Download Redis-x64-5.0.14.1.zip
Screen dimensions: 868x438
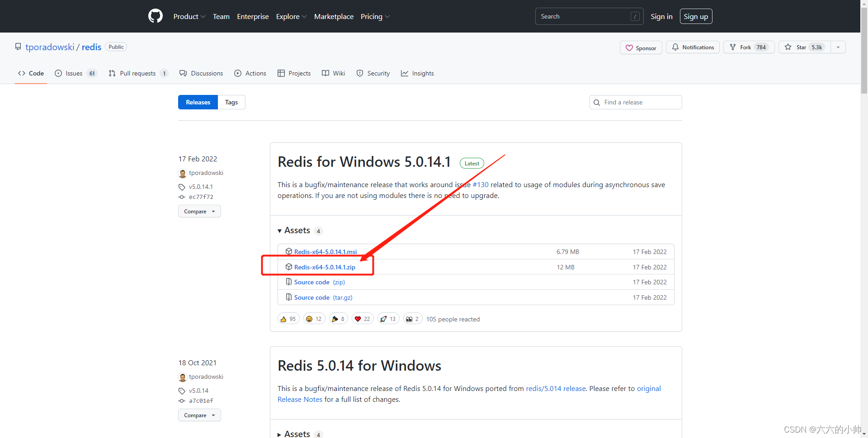pyautogui.click(x=325, y=267)
